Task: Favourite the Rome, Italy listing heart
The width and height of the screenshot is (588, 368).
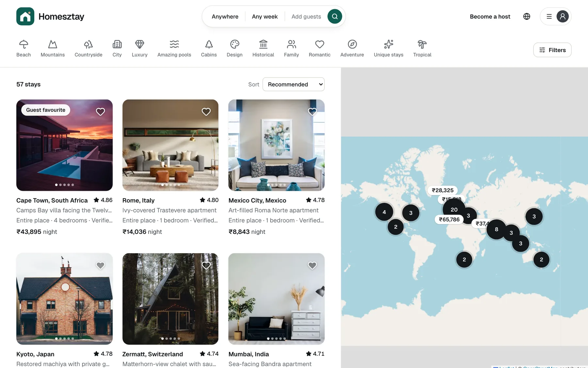Action: pyautogui.click(x=206, y=112)
